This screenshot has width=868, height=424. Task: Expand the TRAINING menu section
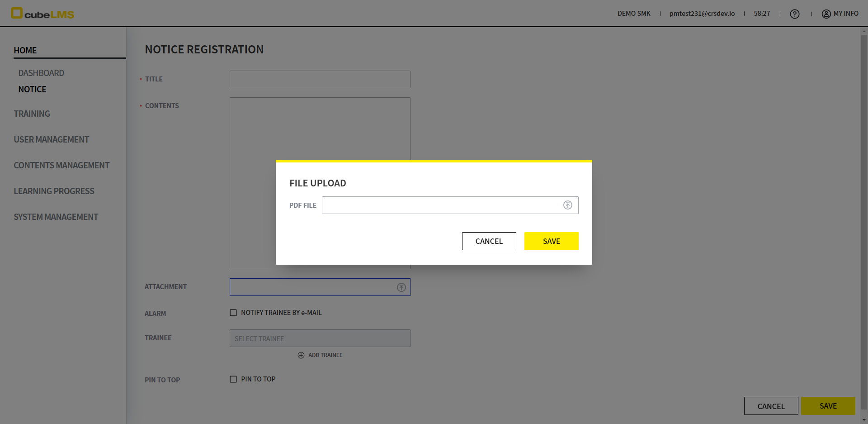[32, 114]
